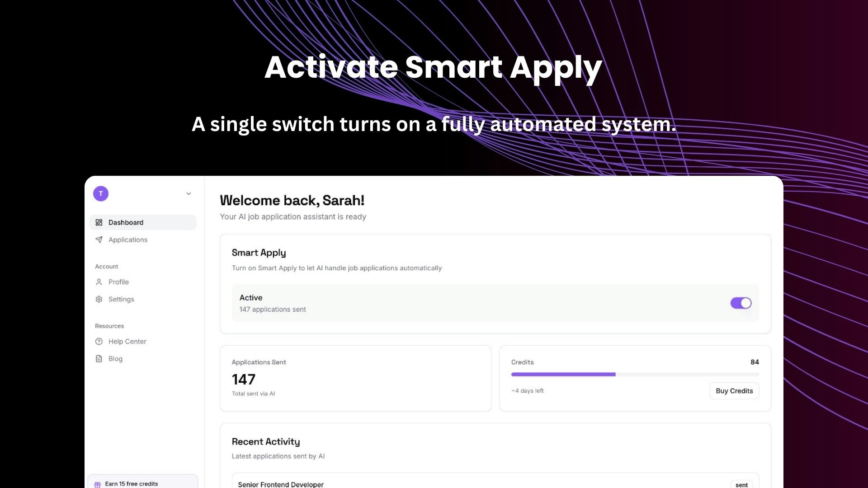Viewport: 868px width, 488px height.
Task: Click the Applications paper-plane icon
Action: coord(99,239)
